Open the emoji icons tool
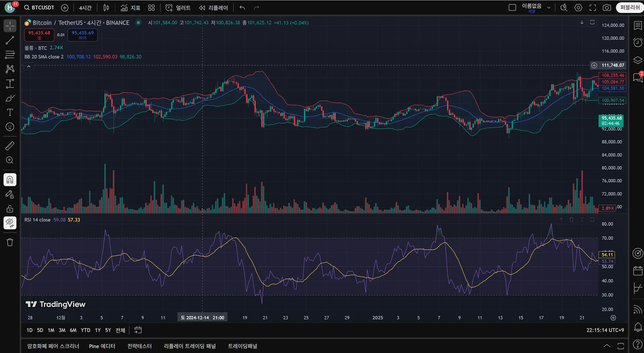The image size is (644, 353). tap(10, 127)
